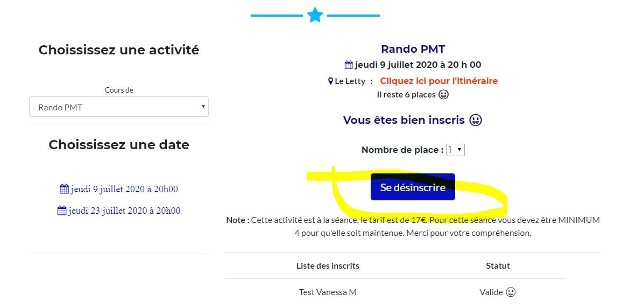Click the 'Se désinscrire' button

(x=413, y=187)
